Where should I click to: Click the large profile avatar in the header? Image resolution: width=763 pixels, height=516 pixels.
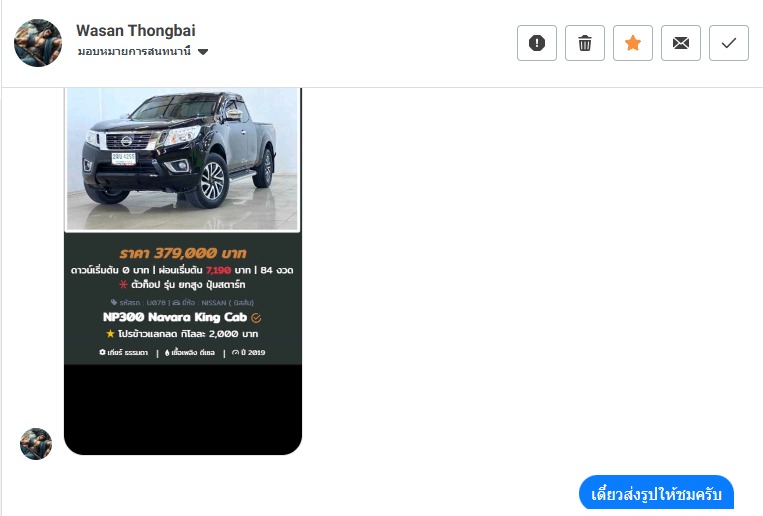pos(38,43)
